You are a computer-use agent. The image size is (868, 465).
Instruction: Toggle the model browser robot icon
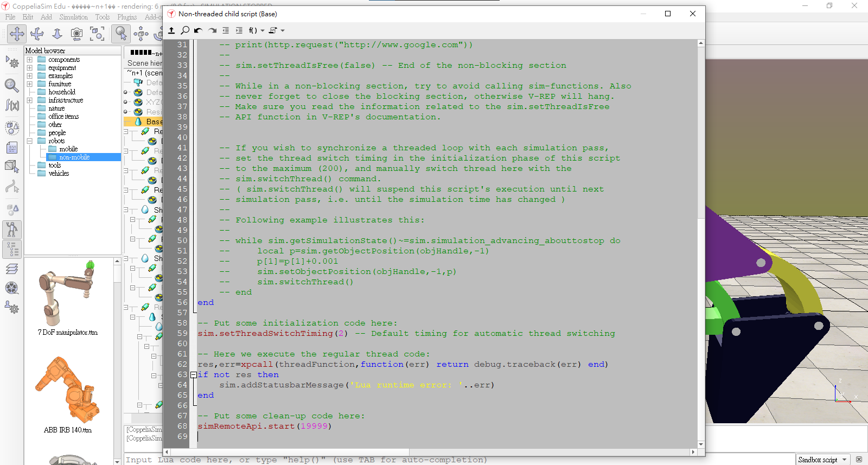pos(12,230)
